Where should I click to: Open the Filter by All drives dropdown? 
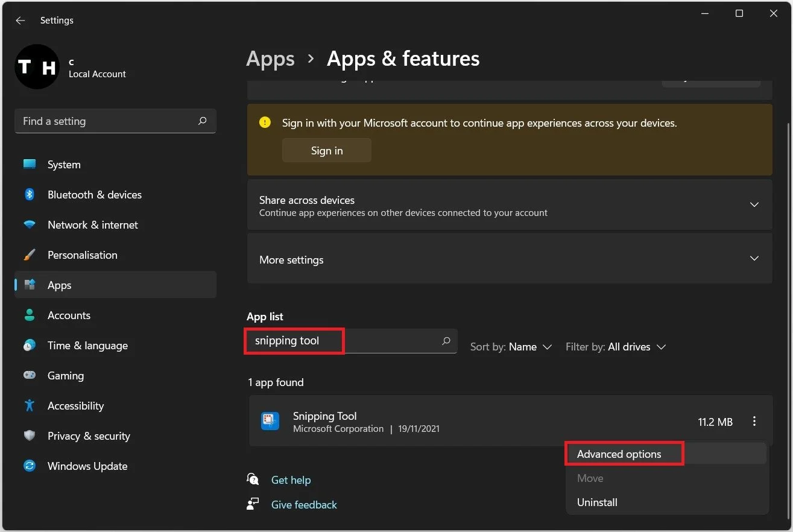pyautogui.click(x=615, y=346)
